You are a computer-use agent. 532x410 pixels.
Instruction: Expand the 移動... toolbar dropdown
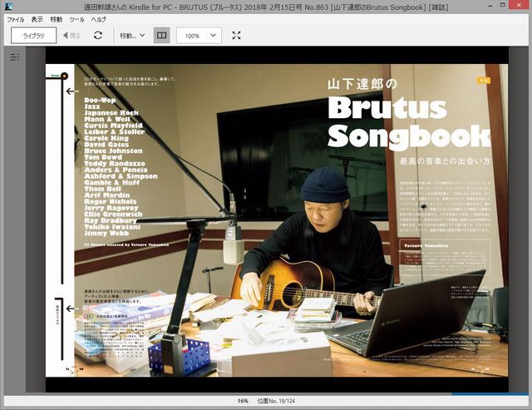(132, 36)
